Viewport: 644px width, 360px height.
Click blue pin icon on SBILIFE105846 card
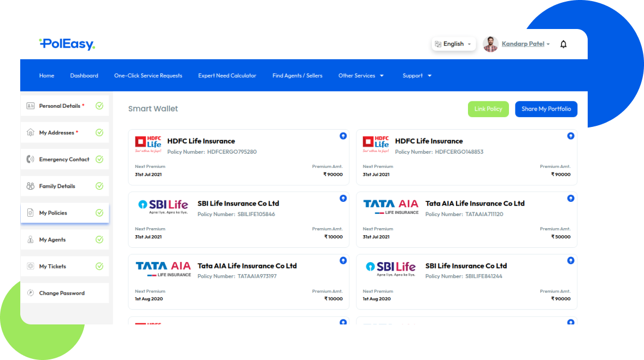pyautogui.click(x=343, y=199)
